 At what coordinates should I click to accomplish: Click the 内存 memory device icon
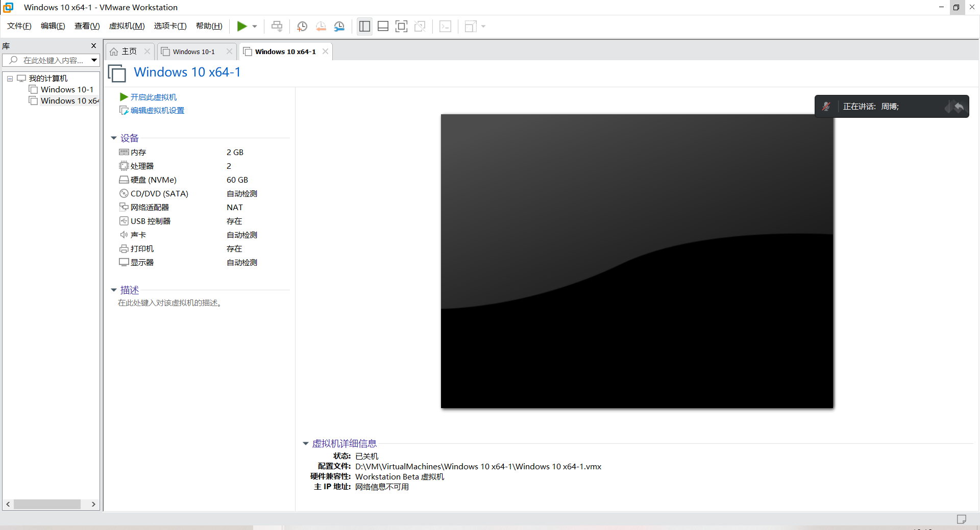click(124, 152)
